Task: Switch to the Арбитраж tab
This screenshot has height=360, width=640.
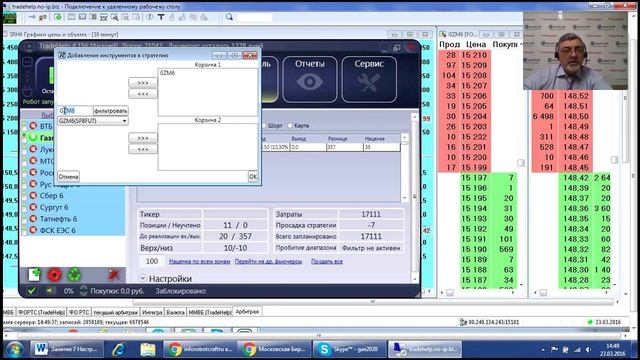Action: [247, 312]
